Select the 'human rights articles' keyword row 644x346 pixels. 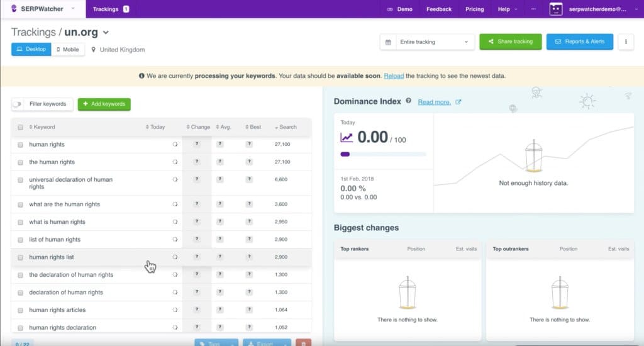click(162, 310)
